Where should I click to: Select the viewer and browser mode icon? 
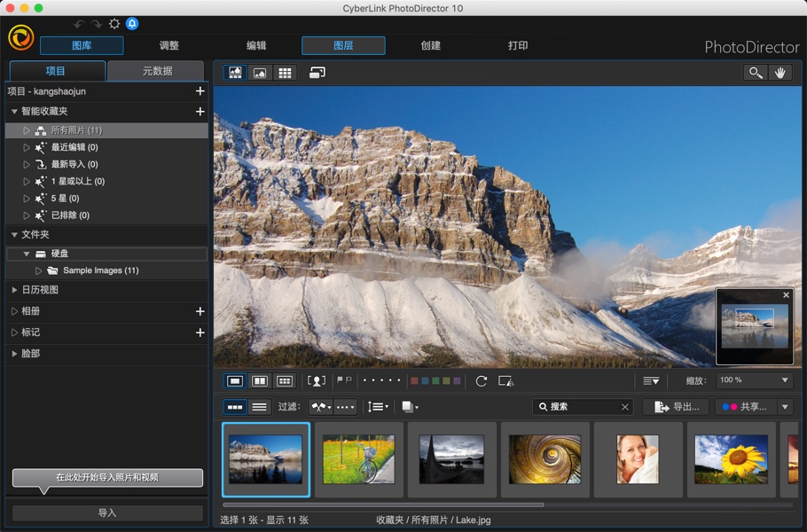point(235,72)
